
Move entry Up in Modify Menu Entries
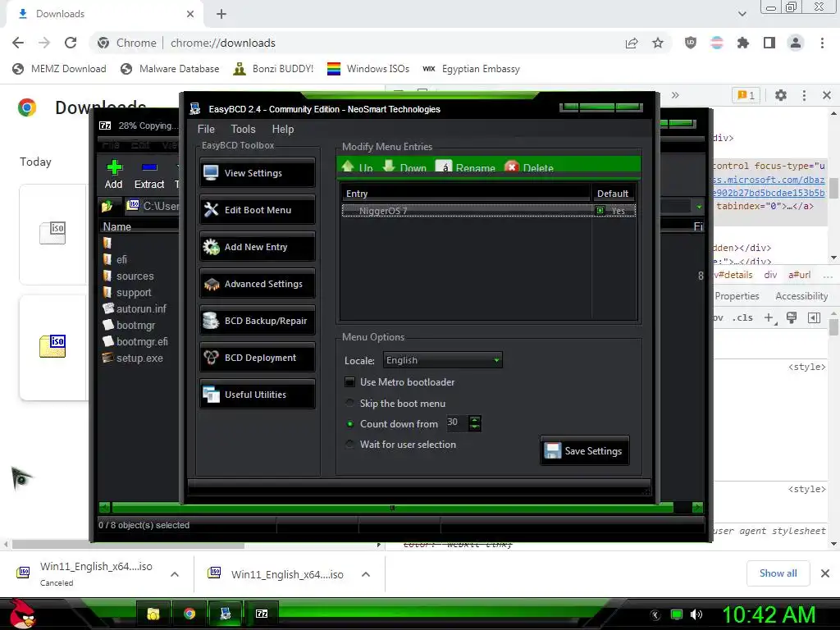click(x=358, y=167)
